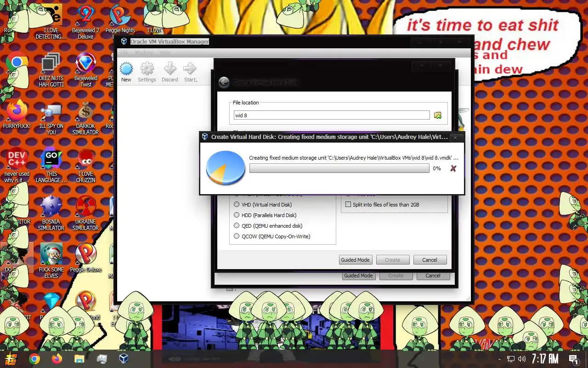Click the 7:17 AM taskbar clock
The image size is (588, 368).
click(x=545, y=359)
